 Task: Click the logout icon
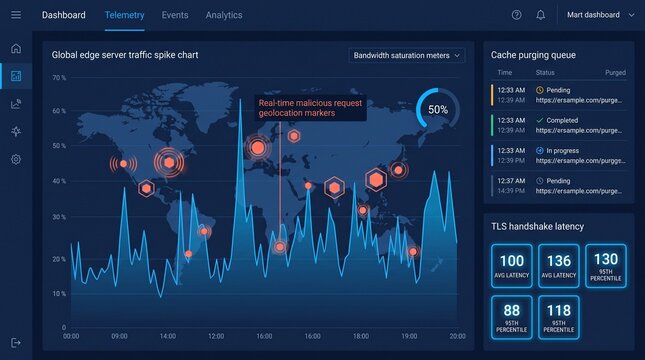[x=16, y=343]
